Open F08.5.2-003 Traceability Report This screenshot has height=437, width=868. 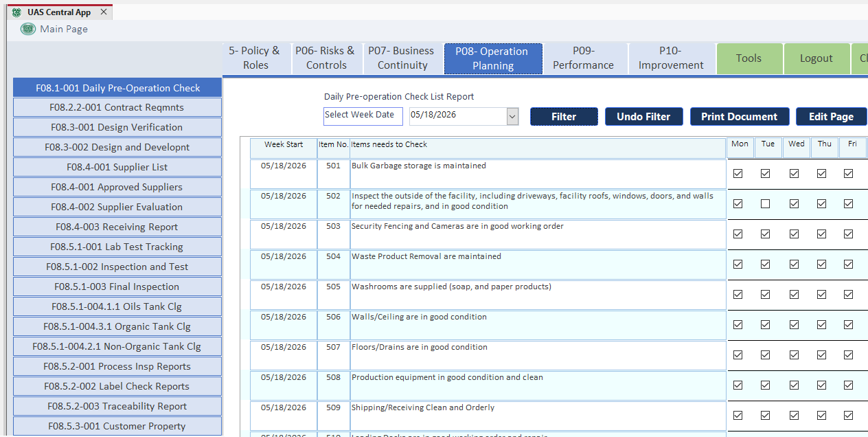pyautogui.click(x=117, y=406)
